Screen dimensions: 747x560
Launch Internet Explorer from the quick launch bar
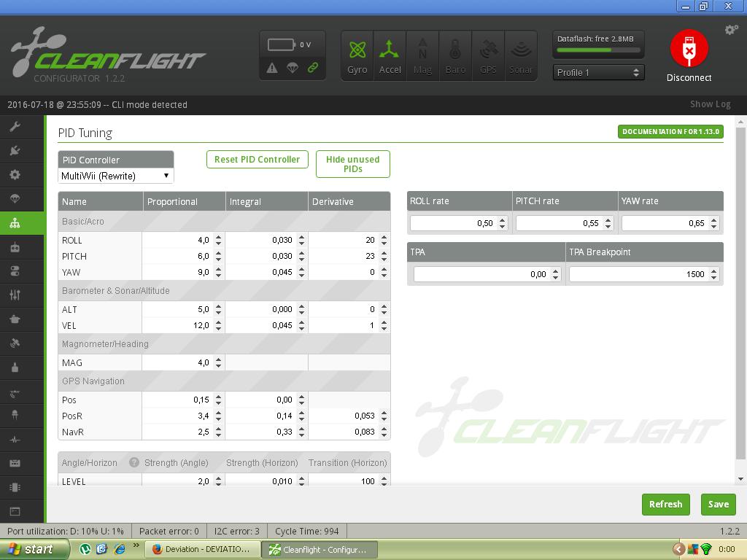tap(120, 549)
